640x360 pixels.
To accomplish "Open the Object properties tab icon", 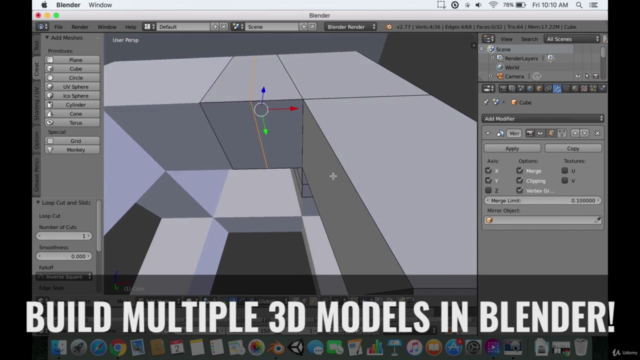I will tap(539, 89).
